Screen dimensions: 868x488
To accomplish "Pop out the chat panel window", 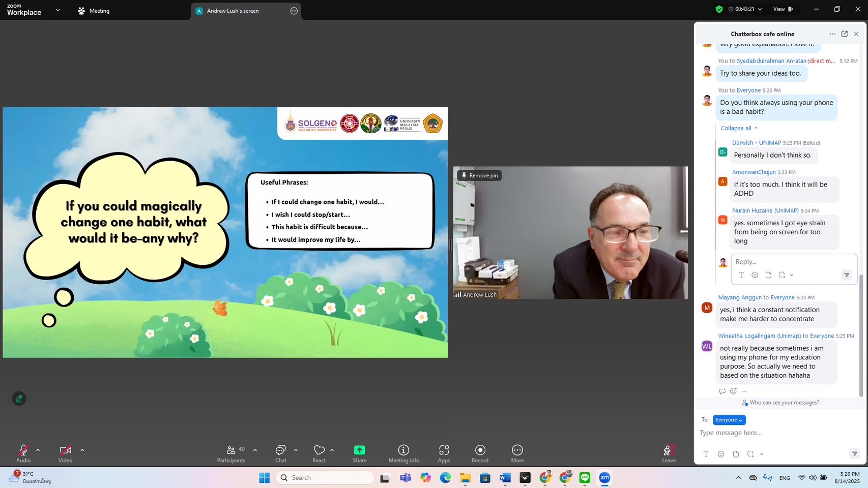I will pos(844,34).
